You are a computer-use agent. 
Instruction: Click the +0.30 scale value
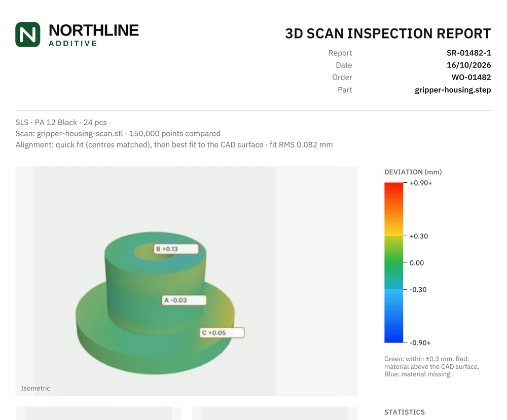click(419, 236)
